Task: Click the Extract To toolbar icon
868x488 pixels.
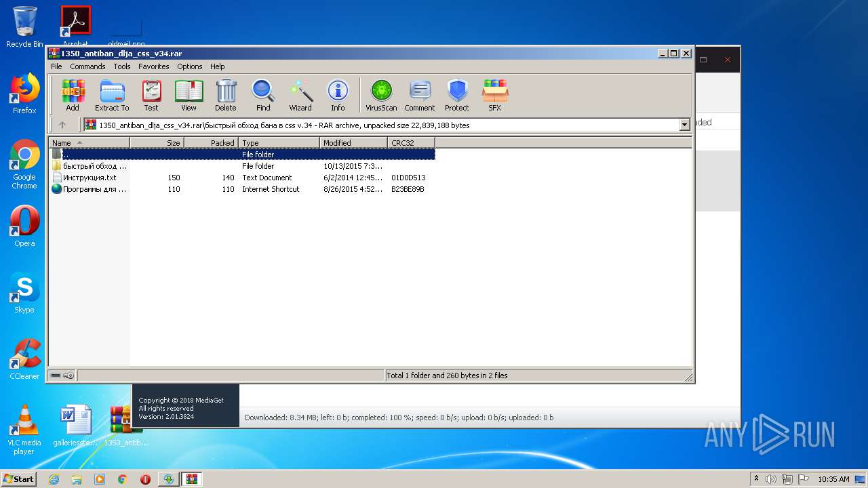Action: (x=112, y=96)
